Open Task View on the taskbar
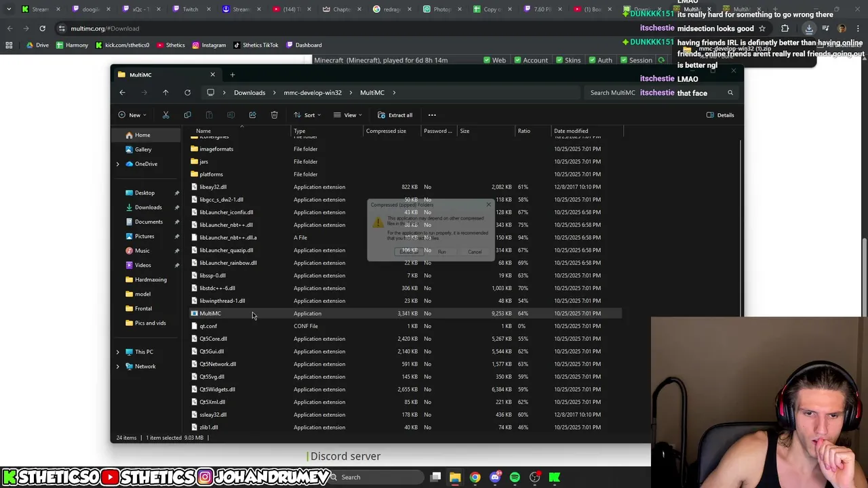 pyautogui.click(x=435, y=477)
